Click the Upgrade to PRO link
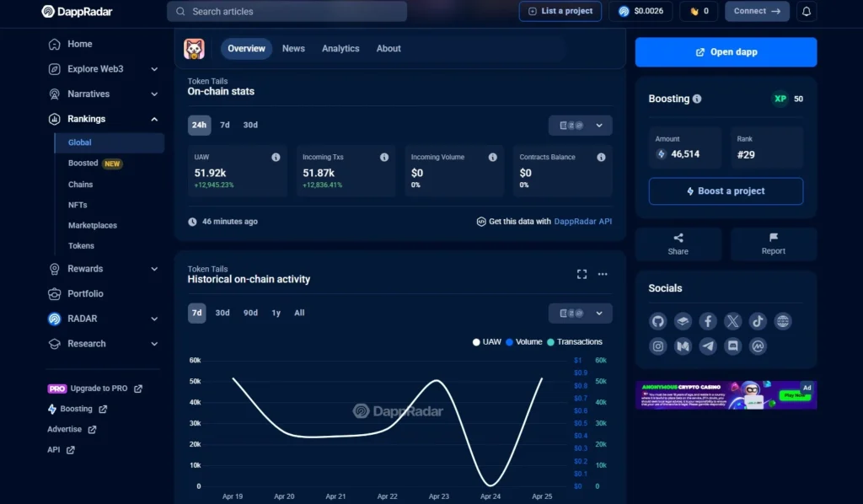Image resolution: width=863 pixels, height=504 pixels. click(x=94, y=389)
